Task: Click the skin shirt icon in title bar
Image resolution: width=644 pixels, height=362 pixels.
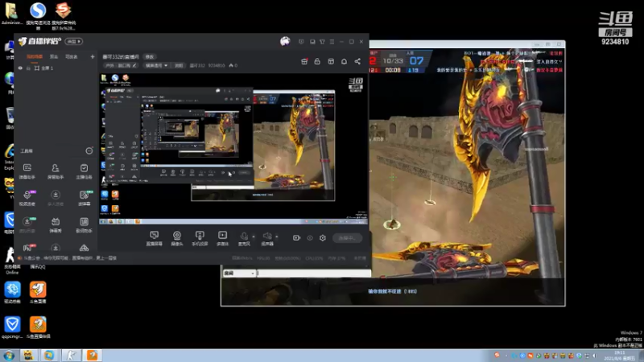Action: 323,42
